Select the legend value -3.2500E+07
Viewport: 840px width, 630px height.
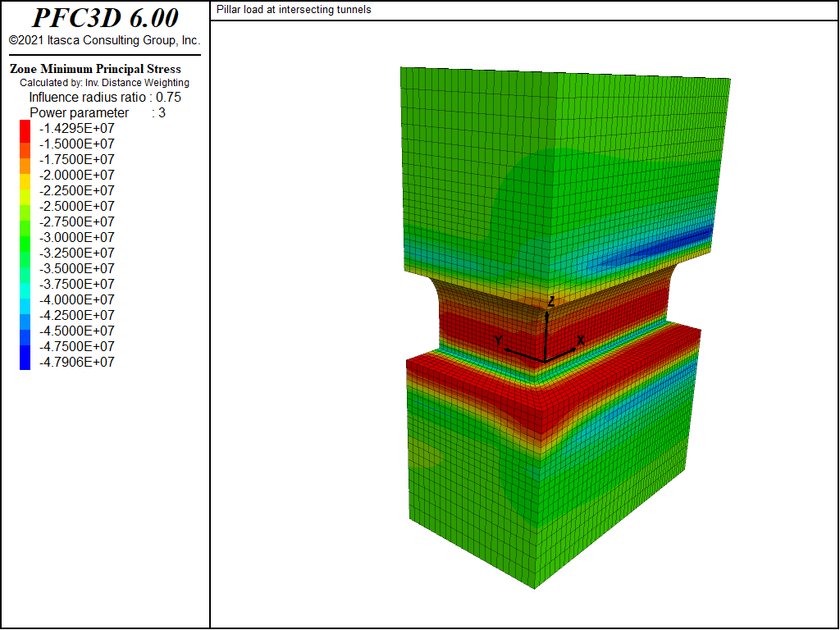tap(76, 253)
